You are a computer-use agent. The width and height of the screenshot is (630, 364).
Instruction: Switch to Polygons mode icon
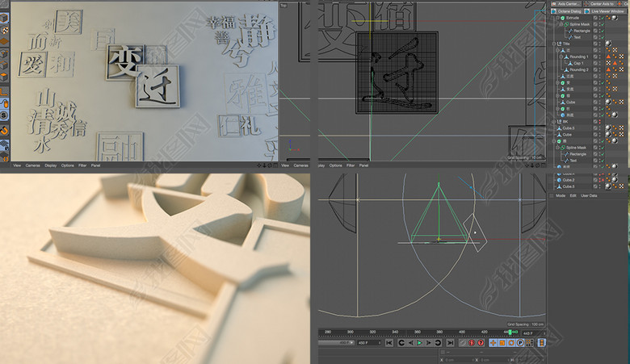(x=4, y=77)
